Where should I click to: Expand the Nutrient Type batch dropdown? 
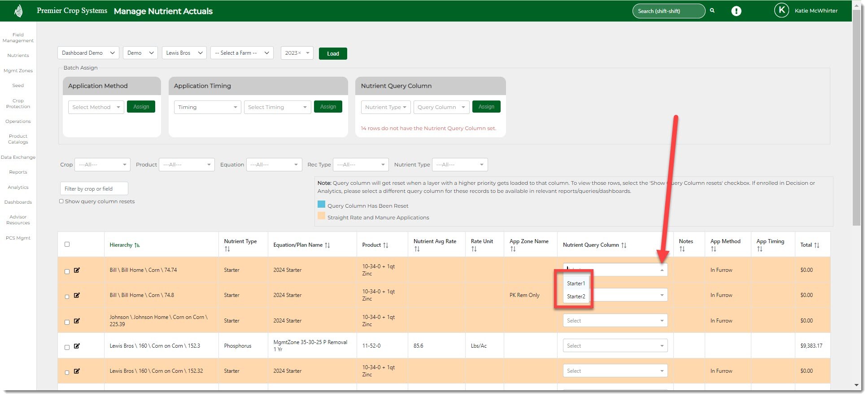click(x=385, y=107)
